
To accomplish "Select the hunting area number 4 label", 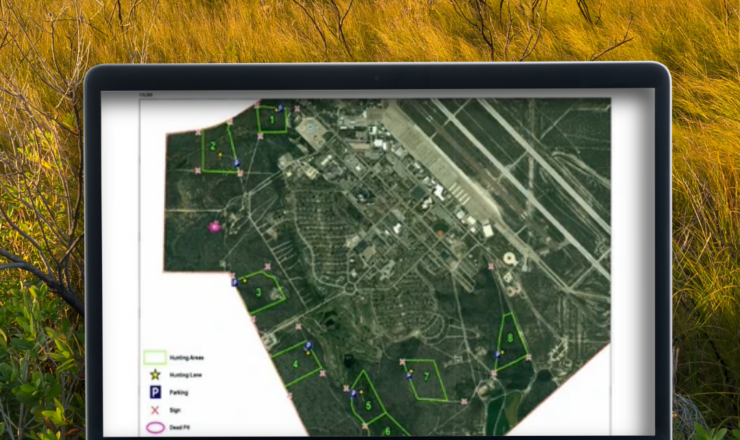I will pyautogui.click(x=296, y=364).
